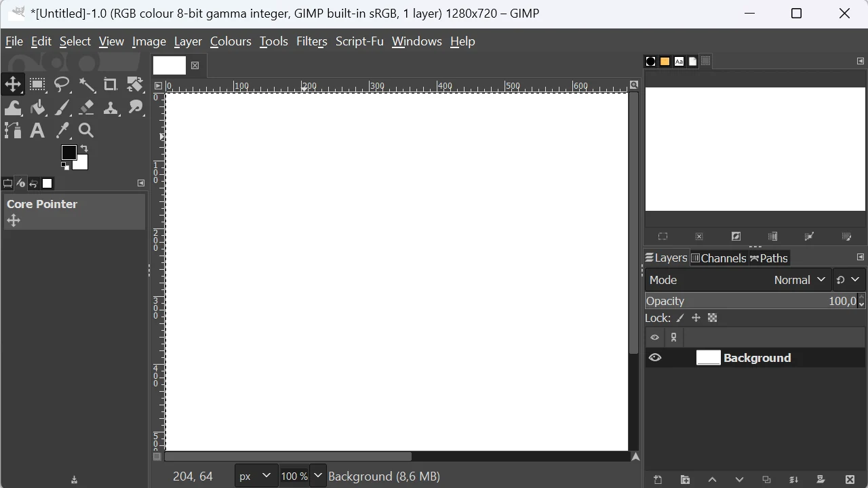Toggle lock alpha channel checkerboard
This screenshot has height=488, width=868.
coord(713,318)
